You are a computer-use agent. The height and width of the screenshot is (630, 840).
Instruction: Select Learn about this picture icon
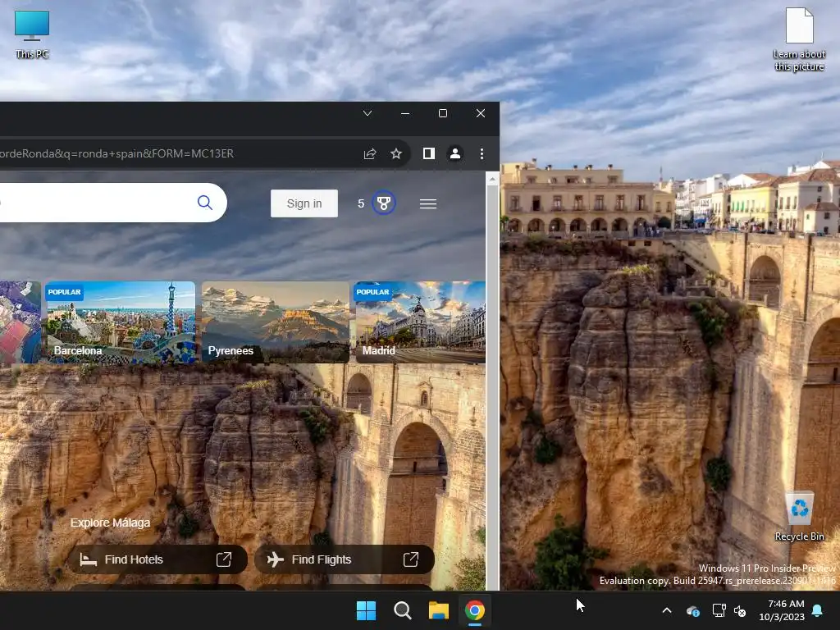point(799,39)
